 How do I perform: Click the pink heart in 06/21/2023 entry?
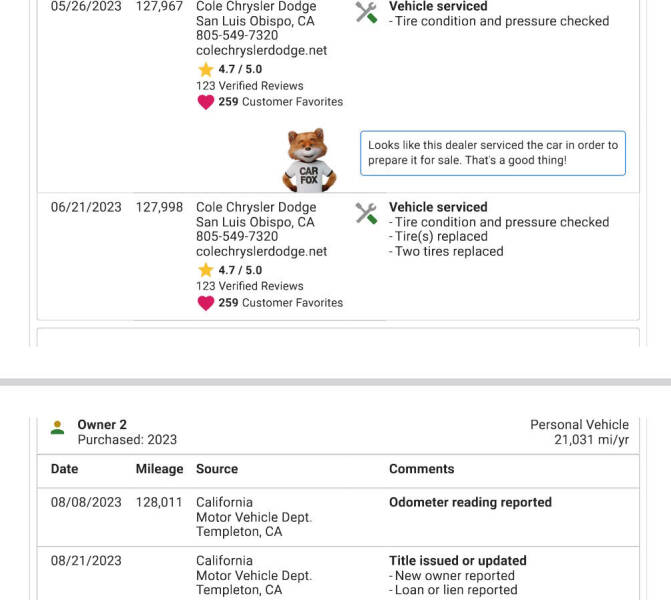pos(205,303)
